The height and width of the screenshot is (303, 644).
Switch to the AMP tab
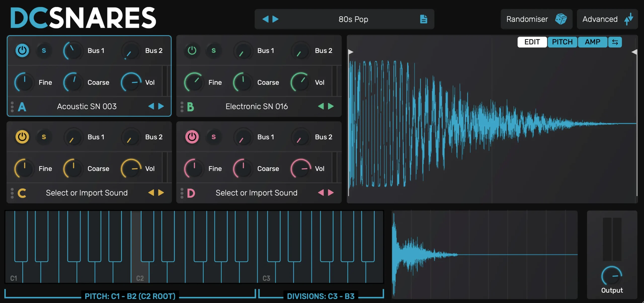(x=592, y=42)
